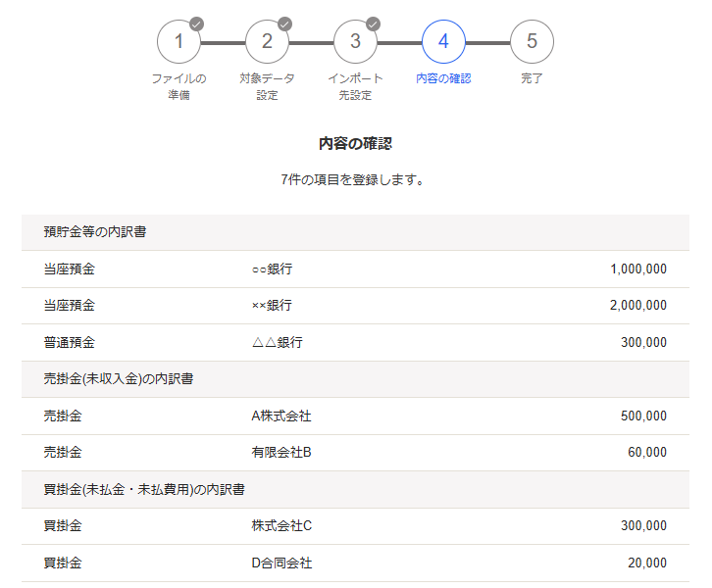Click 当座預金 in the ××銀行 row

pyautogui.click(x=69, y=306)
